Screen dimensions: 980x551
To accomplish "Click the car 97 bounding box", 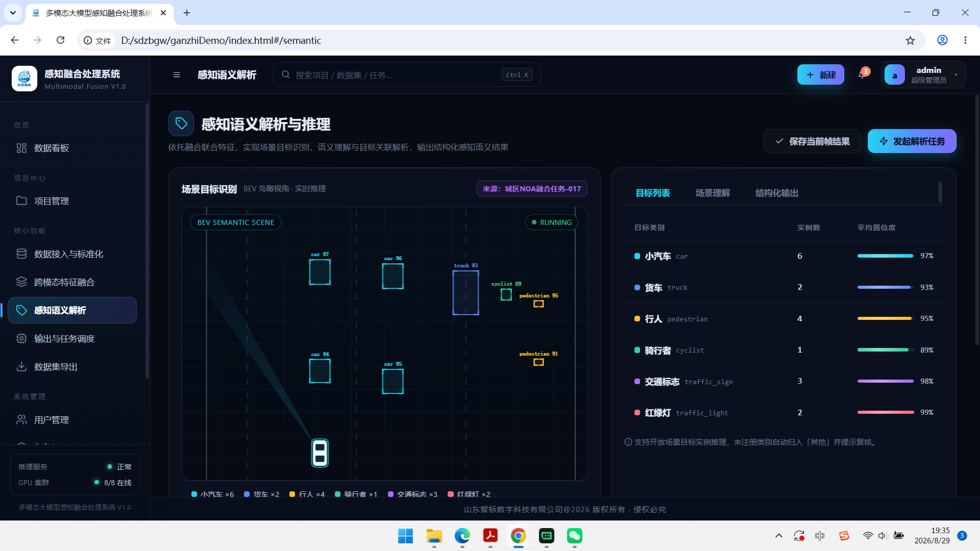I will (320, 272).
